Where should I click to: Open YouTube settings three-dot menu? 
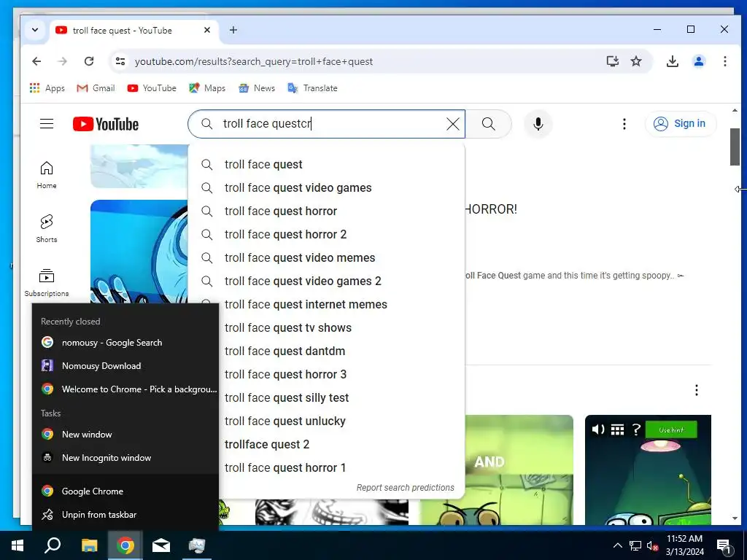(x=624, y=124)
